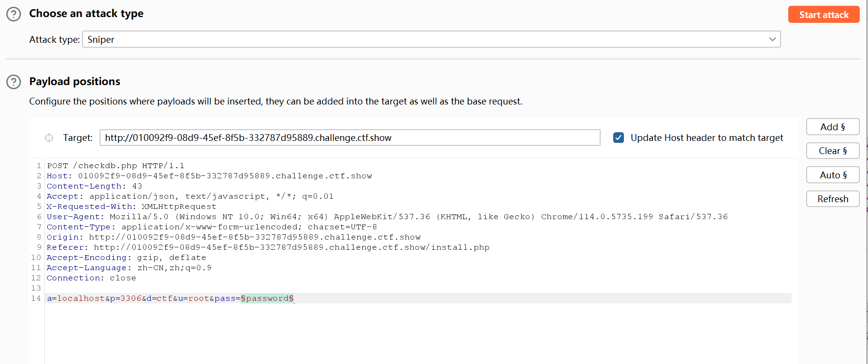Place cursor in the Host header line
The image size is (868, 364).
(x=209, y=176)
